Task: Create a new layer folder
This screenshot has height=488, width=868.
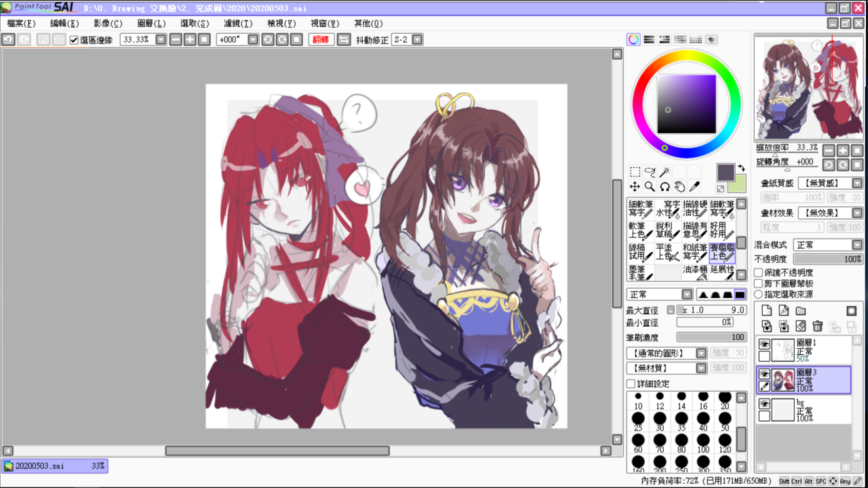Action: [x=801, y=310]
